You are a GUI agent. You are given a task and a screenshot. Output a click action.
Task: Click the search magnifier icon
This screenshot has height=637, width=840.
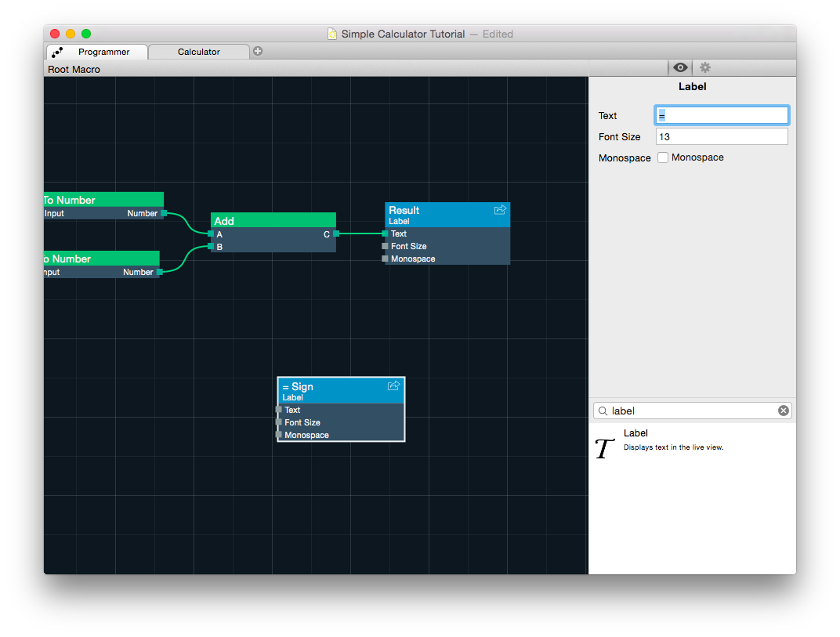pos(603,411)
